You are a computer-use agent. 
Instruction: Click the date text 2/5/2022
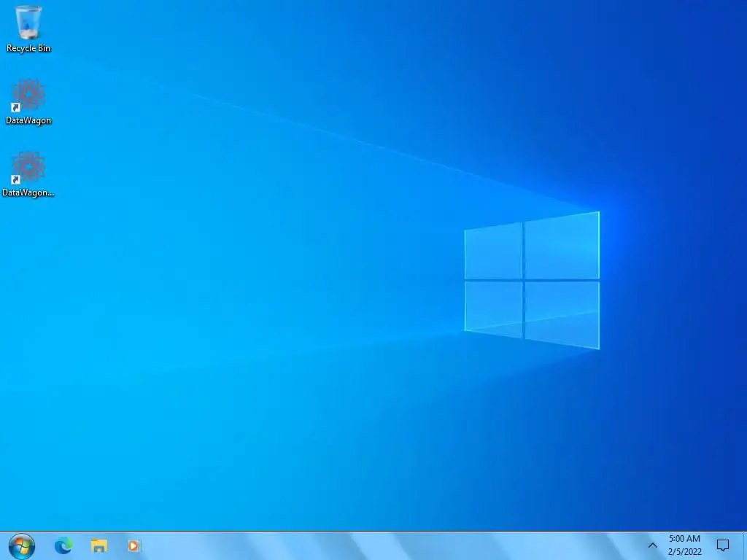click(684, 552)
